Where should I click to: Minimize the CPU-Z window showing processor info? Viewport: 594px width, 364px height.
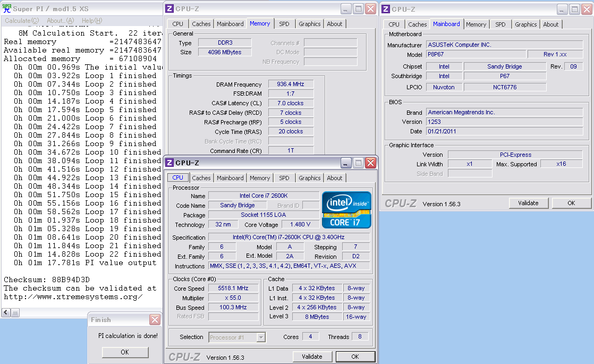pos(345,163)
